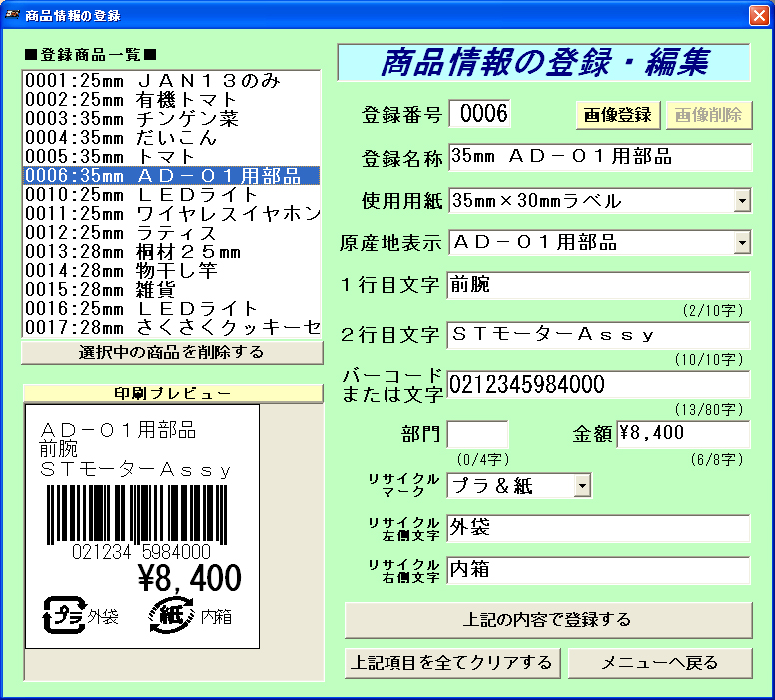Select list item 0016:25mm LEDライト

coord(172,308)
